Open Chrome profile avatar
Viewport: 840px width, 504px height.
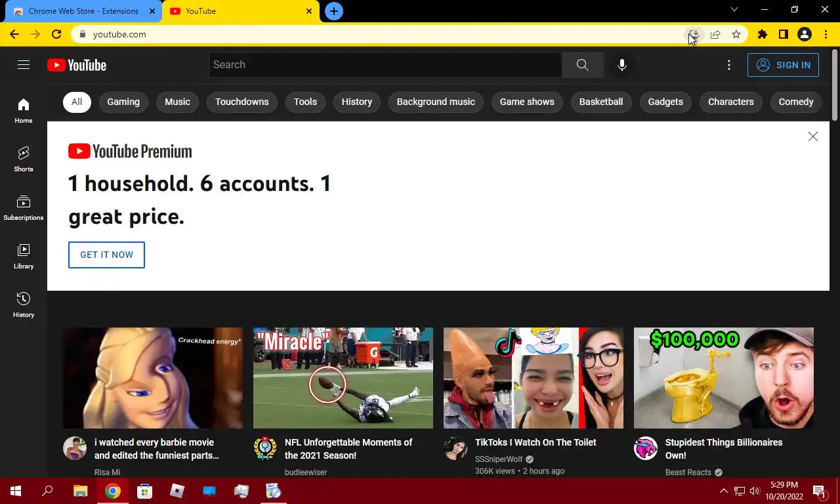[x=805, y=34]
